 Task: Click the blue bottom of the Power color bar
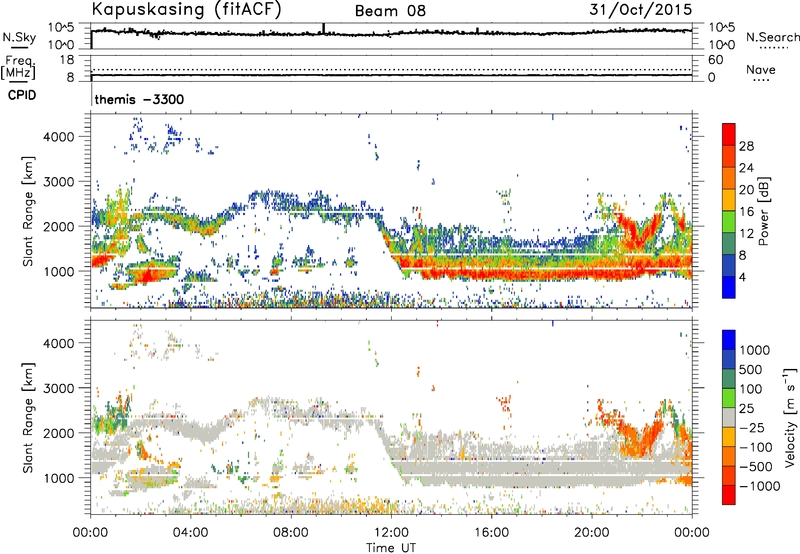click(x=729, y=287)
